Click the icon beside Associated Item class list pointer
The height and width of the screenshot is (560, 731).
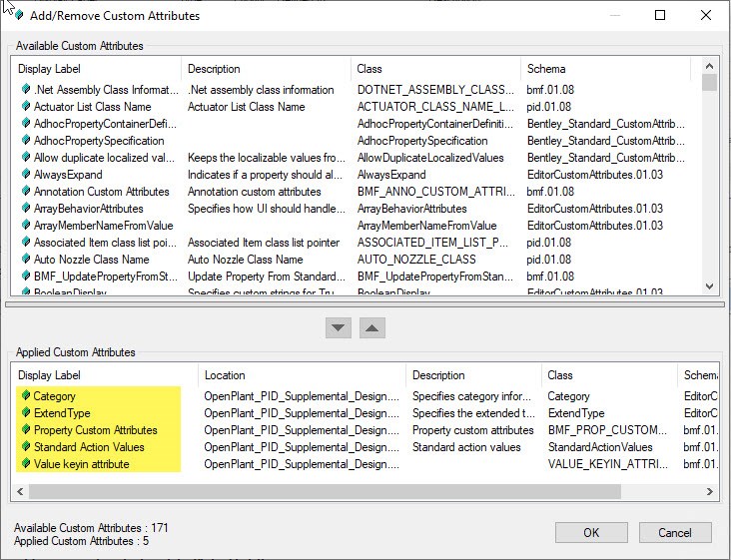[x=26, y=243]
